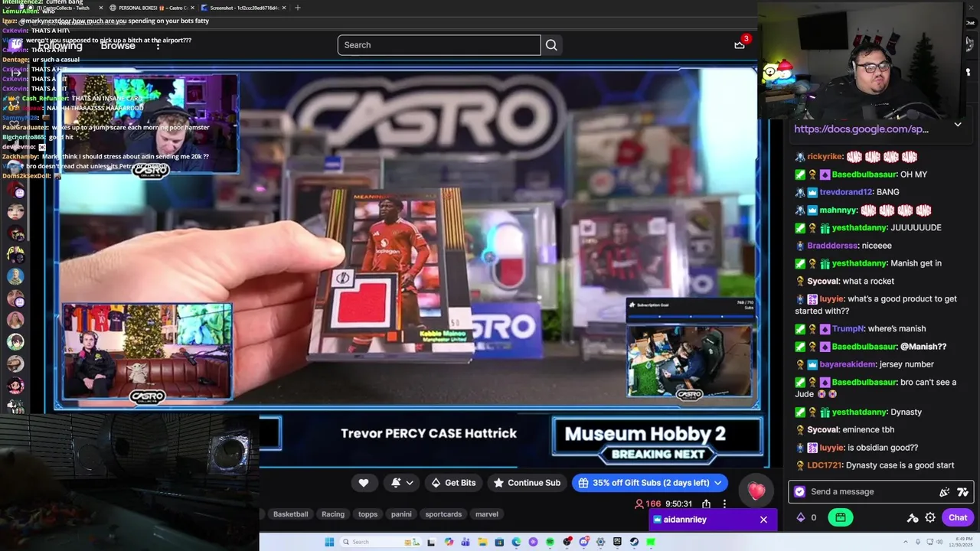Click the purple Chat send button
Screen dimensions: 980x551
click(958, 517)
